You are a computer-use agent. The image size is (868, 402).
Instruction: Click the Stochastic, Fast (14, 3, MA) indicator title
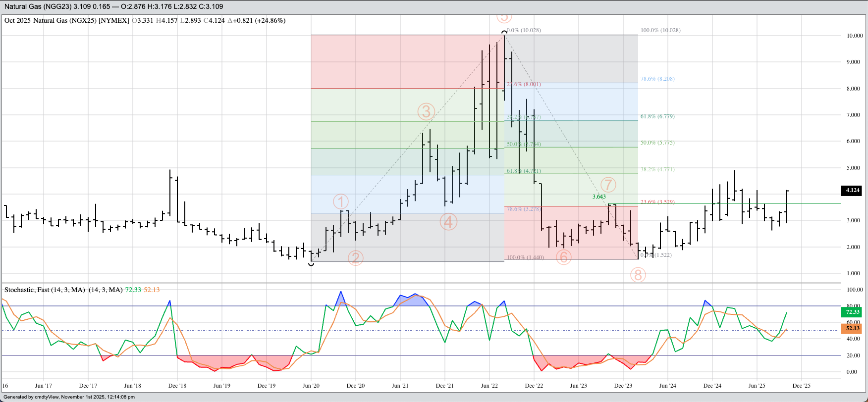tap(45, 290)
